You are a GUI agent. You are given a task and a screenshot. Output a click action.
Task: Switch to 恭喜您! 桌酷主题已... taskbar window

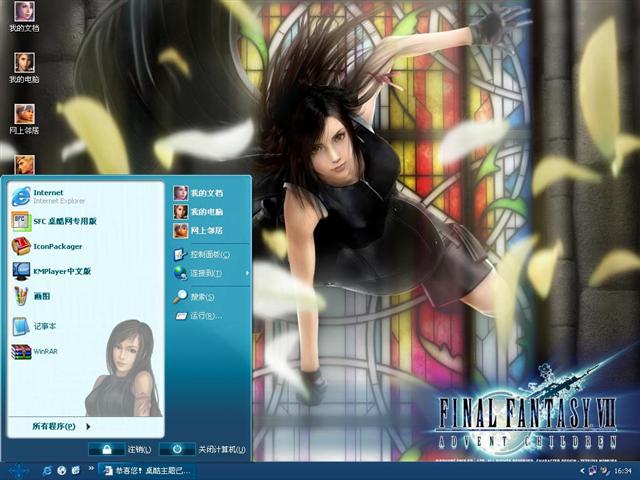146,471
